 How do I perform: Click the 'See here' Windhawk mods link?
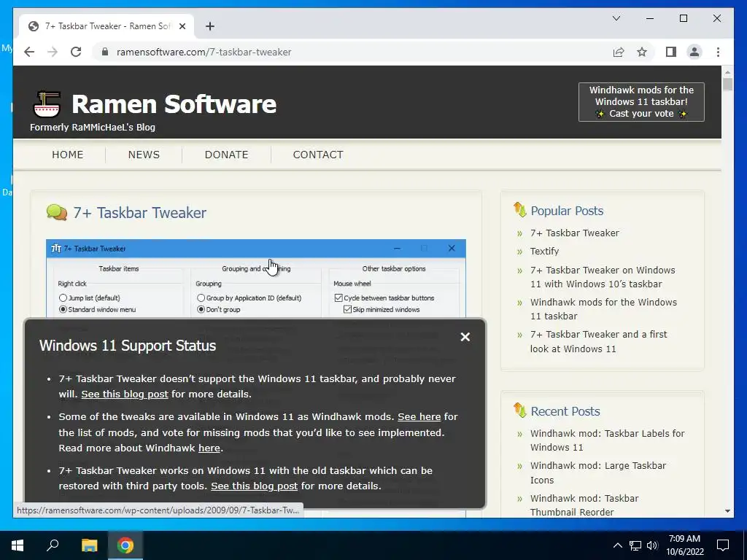click(419, 416)
